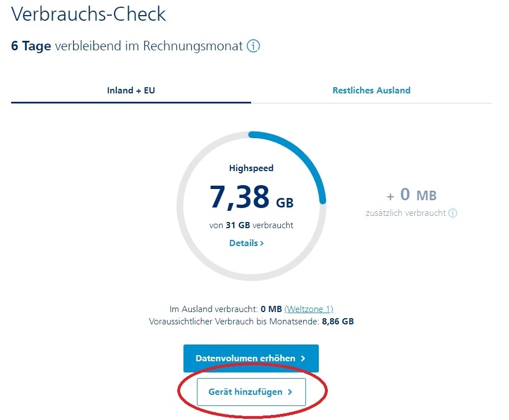509x420 pixels.
Task: Select the 7,38 GB usage value
Action: pyautogui.click(x=252, y=197)
